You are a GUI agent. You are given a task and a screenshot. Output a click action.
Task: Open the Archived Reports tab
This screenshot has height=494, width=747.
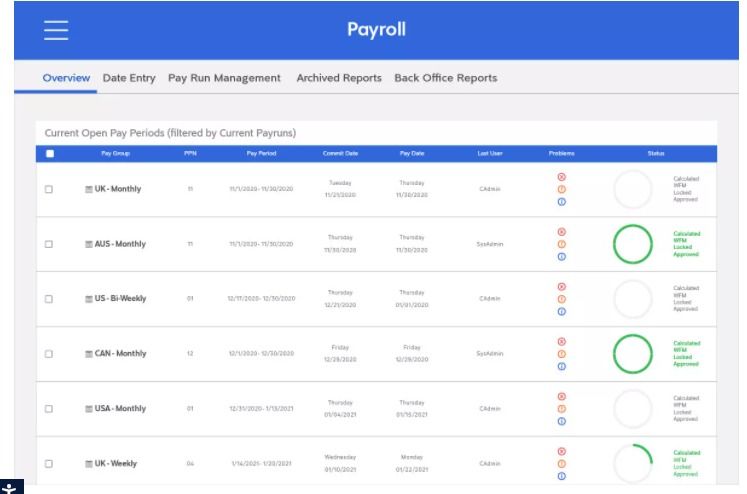pos(339,78)
